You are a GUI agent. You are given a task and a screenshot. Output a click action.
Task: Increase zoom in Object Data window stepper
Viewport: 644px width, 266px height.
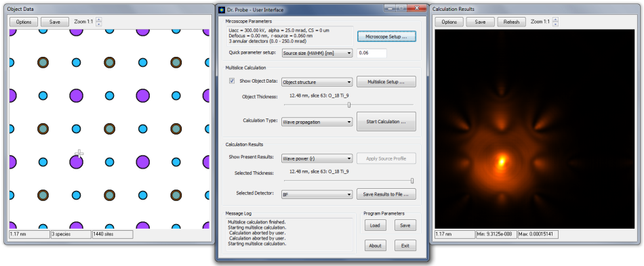point(98,20)
